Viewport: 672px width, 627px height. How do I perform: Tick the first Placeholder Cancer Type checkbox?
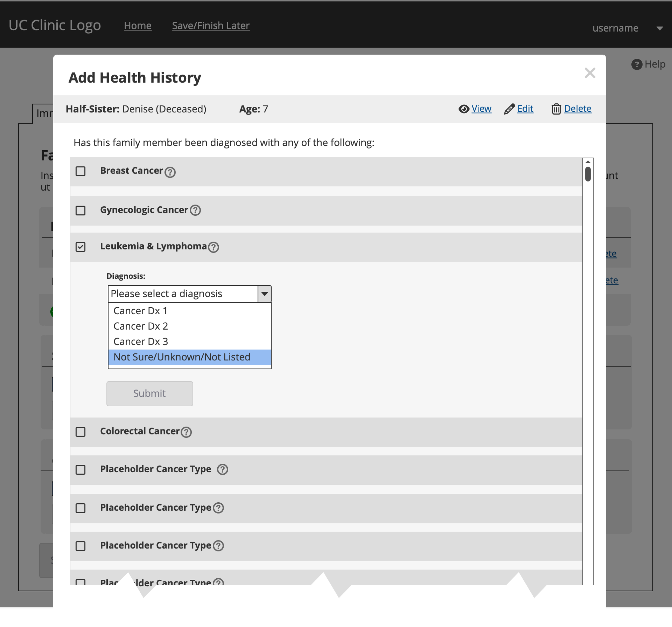(x=80, y=470)
